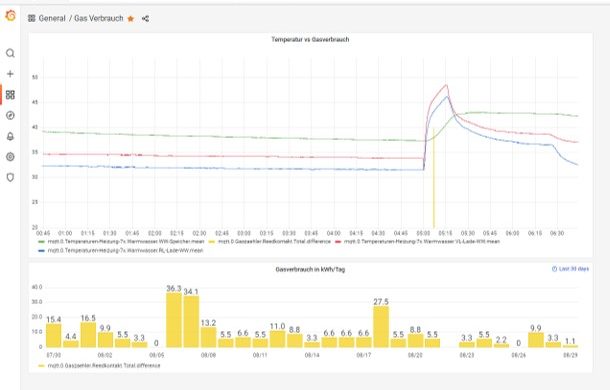Open the Gasverbrauch in kWh/Tag panel title menu

pyautogui.click(x=310, y=269)
